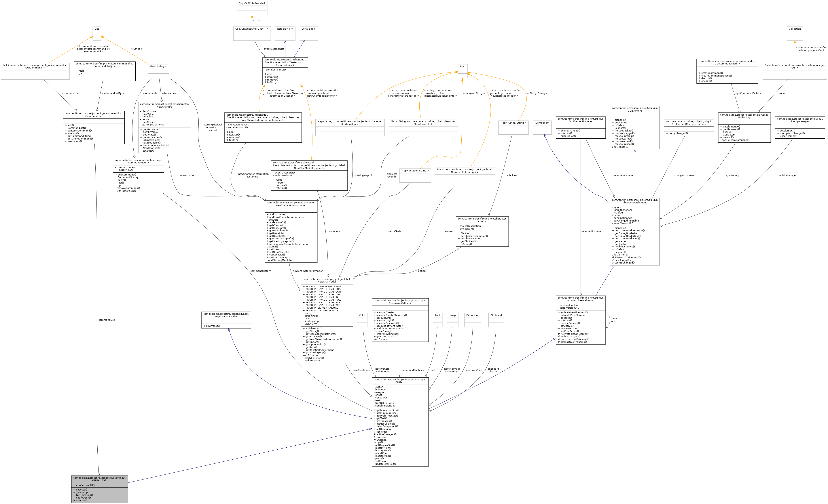Viewport: 828px width, 504px height.
Task: Select the Map<String, StartingMap> node
Action: tap(350, 128)
